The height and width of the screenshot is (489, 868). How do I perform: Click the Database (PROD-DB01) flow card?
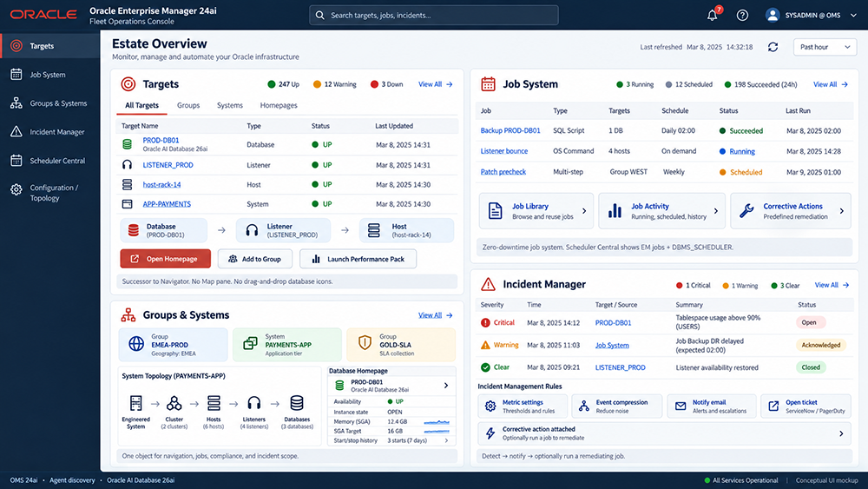(x=164, y=230)
